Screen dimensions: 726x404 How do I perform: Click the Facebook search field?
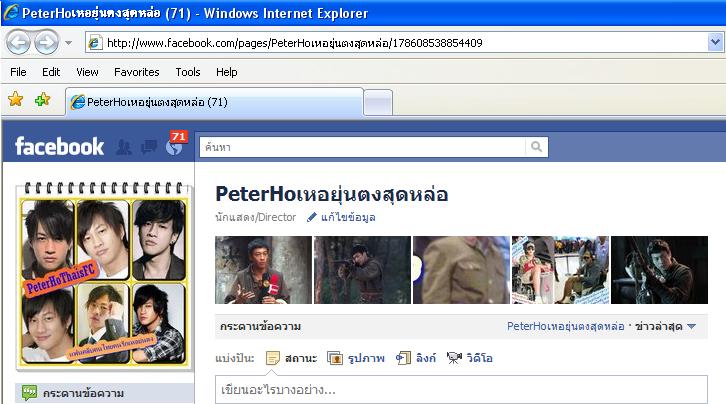pos(363,147)
